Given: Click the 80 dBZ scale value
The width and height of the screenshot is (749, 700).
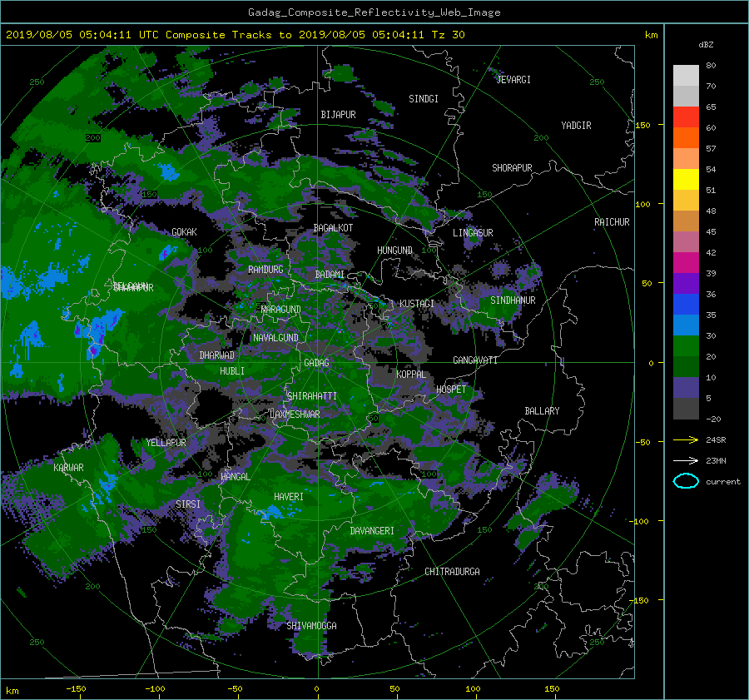Looking at the screenshot, I should pos(711,66).
